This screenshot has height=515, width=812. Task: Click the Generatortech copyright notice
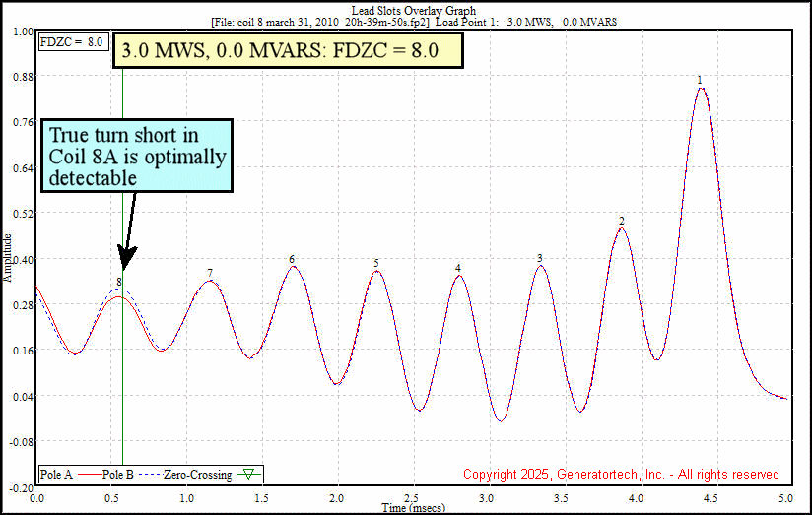coord(621,474)
